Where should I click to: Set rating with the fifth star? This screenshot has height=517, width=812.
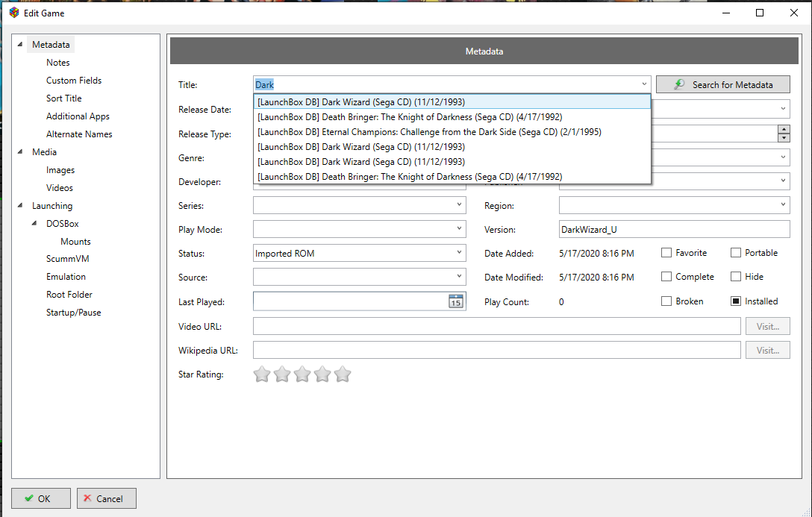343,374
